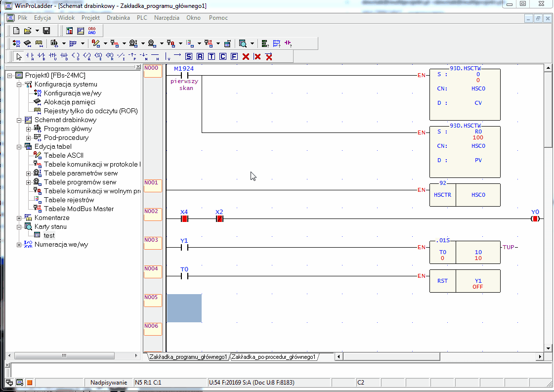
Task: Click Nadpisywanie status bar field
Action: point(108,383)
